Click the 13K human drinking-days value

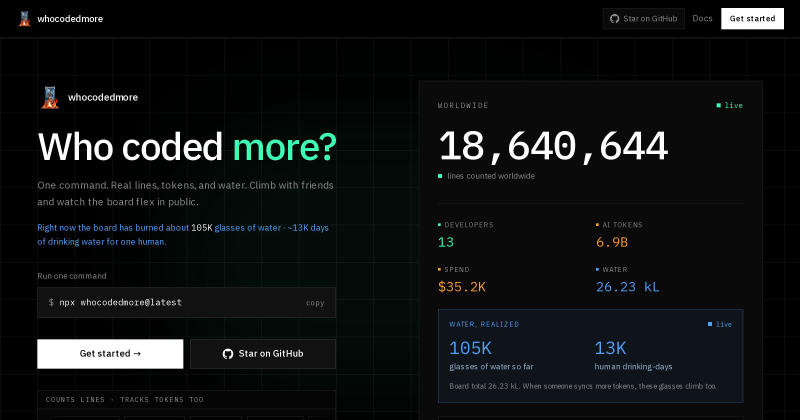(x=610, y=349)
